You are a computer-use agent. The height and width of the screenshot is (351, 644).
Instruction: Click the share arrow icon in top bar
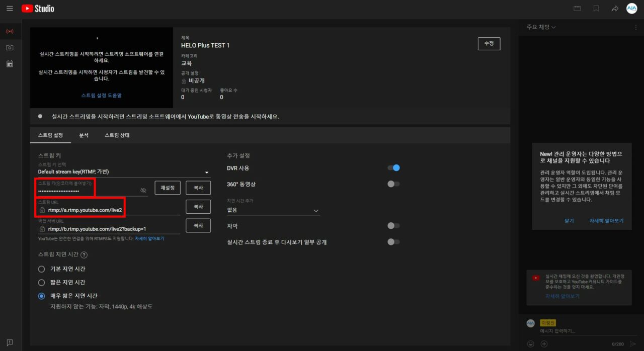(614, 9)
